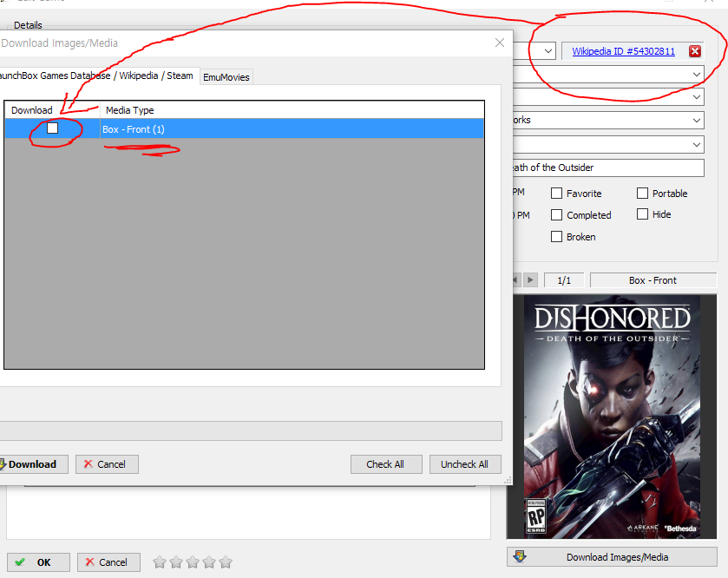
Task: Rate game with second star
Action: tap(176, 562)
